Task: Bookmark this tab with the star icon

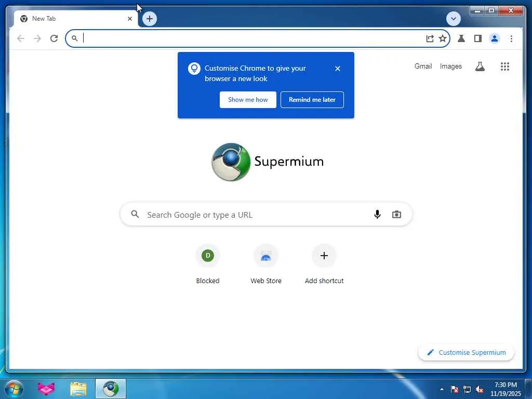Action: 443,38
